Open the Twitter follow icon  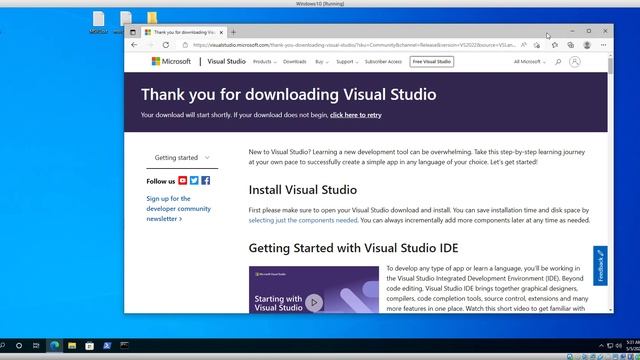click(194, 180)
